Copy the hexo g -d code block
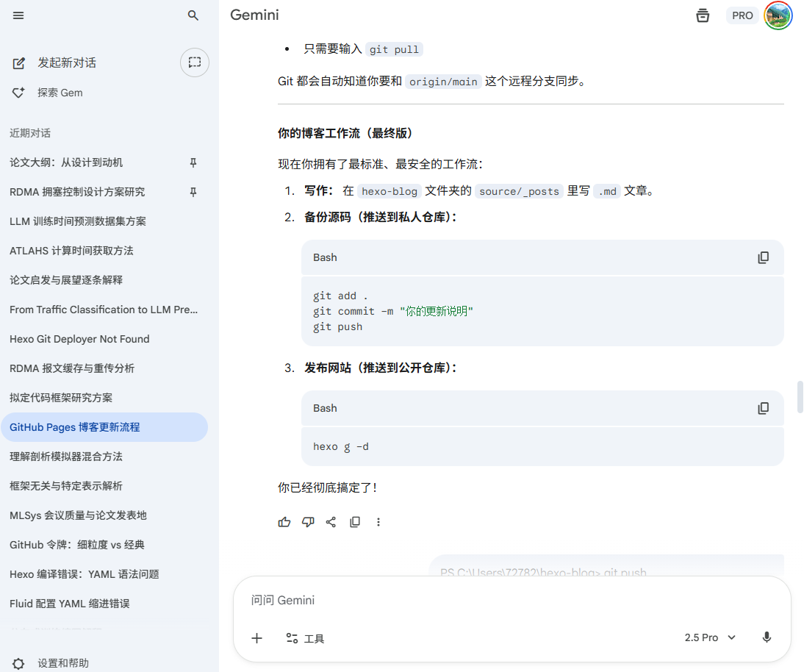 (x=764, y=408)
